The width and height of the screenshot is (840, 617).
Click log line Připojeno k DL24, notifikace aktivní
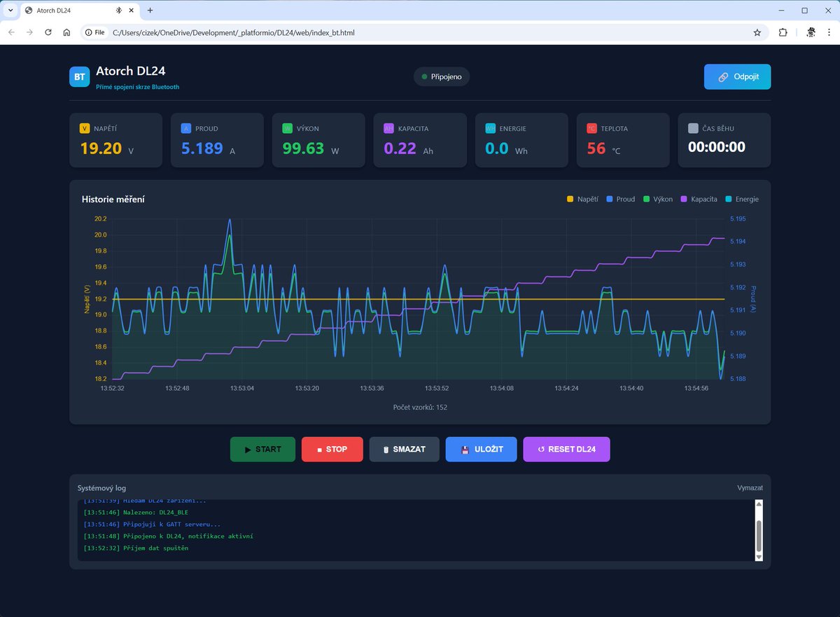pyautogui.click(x=168, y=536)
